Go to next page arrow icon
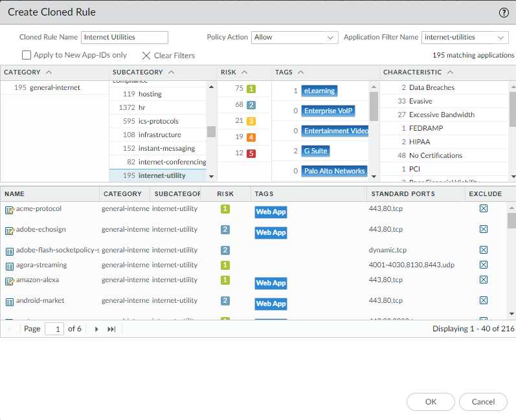 96,329
